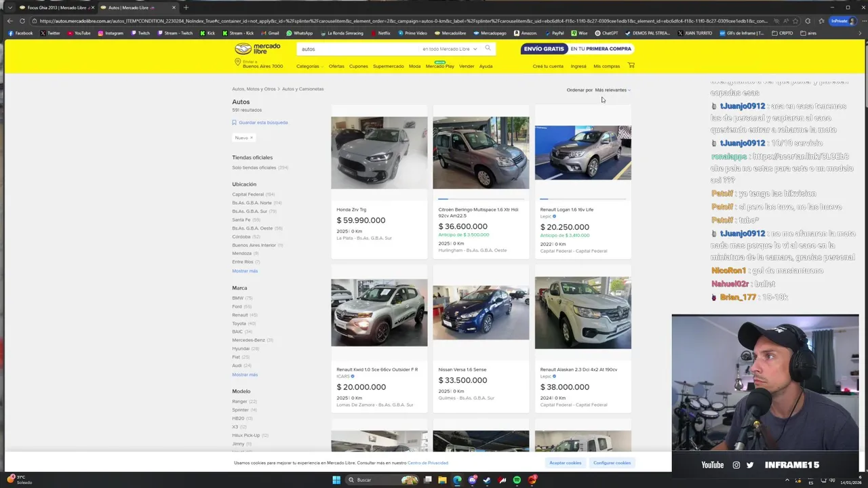Open Spotify from the taskbar
Viewport: 868px width, 488px height.
pos(517,480)
